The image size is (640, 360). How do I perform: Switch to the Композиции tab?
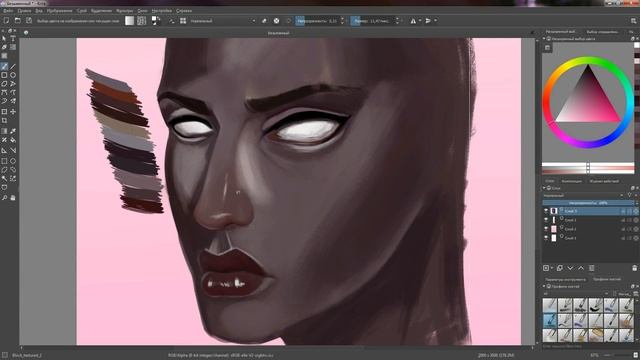571,181
